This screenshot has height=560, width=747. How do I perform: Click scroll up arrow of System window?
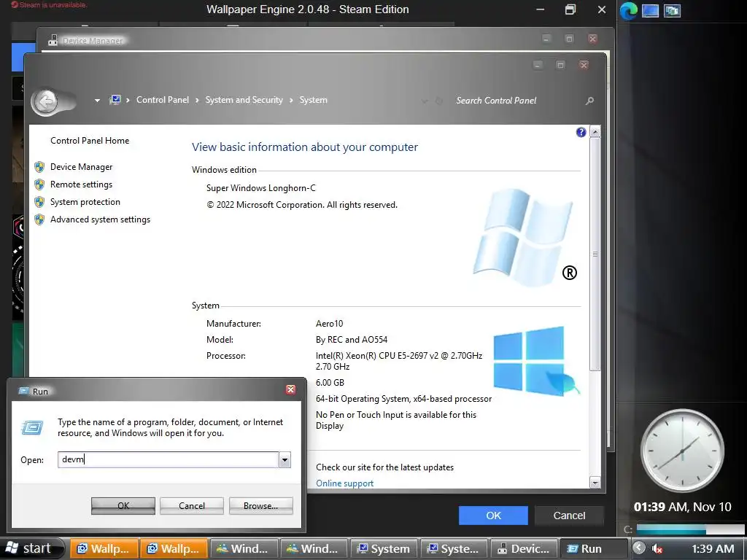(x=595, y=132)
